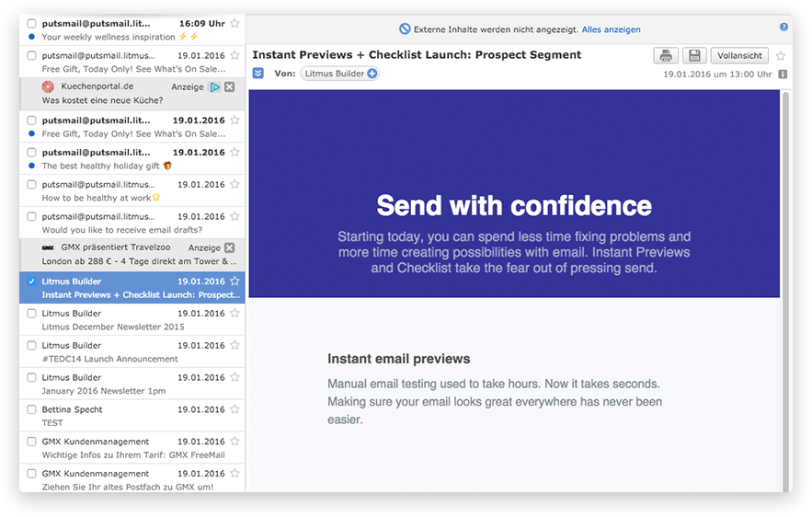Open the Kuechenportal.de Was kostet eine neue Küche ad

coord(132,94)
